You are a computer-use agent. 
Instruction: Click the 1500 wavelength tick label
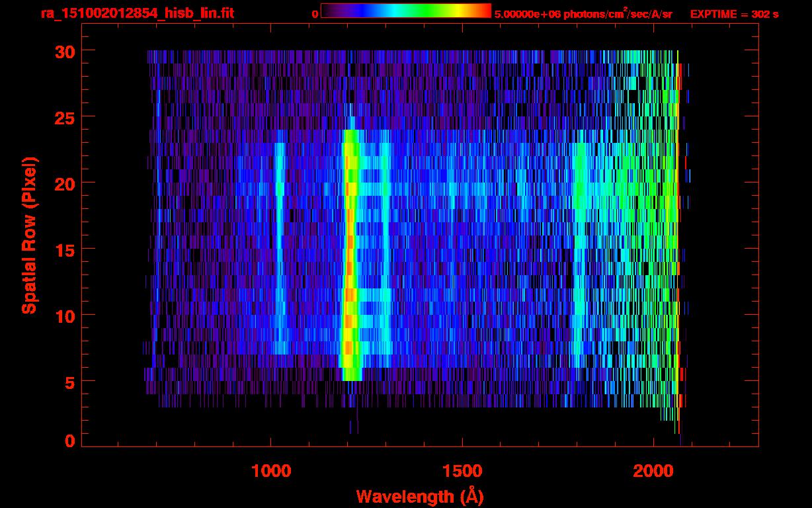coord(462,471)
